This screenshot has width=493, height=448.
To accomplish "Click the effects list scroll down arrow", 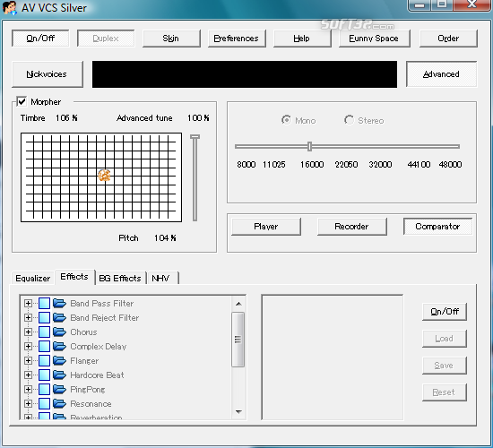I will pyautogui.click(x=238, y=411).
